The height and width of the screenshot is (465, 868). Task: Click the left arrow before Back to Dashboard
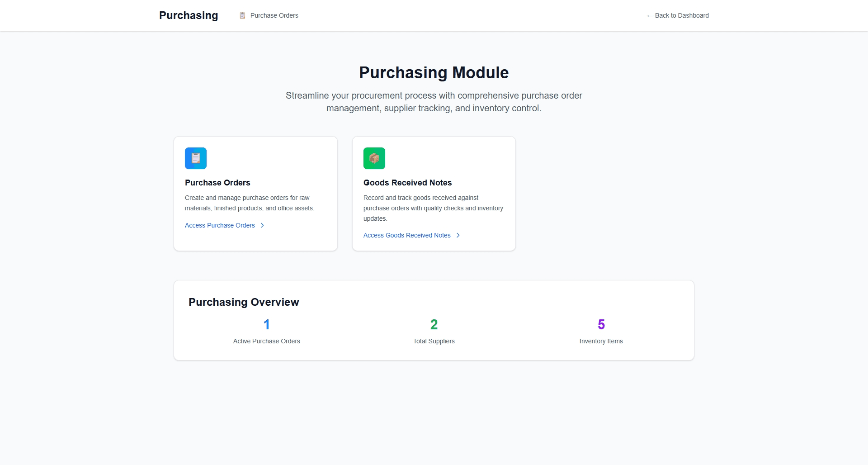[x=650, y=15]
